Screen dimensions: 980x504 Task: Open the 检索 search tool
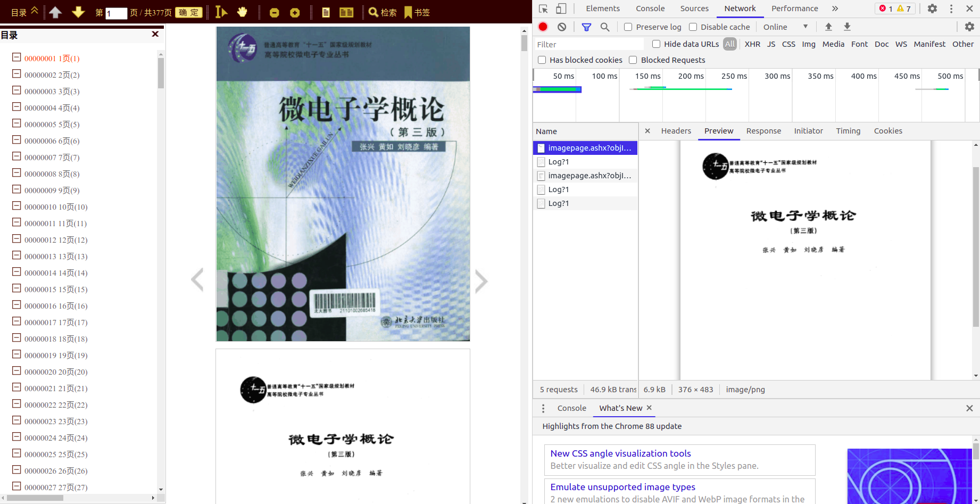[x=383, y=12]
